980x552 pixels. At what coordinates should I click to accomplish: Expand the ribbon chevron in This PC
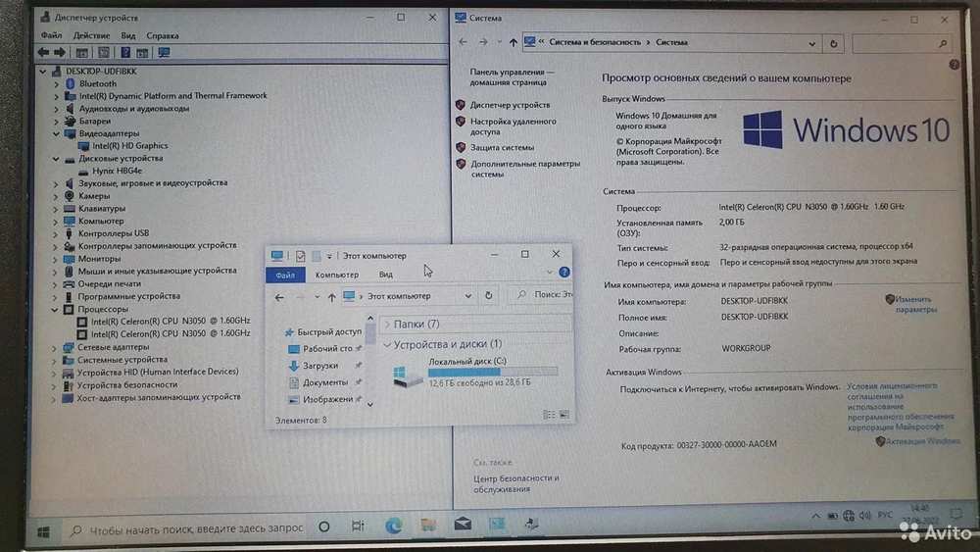tap(549, 272)
